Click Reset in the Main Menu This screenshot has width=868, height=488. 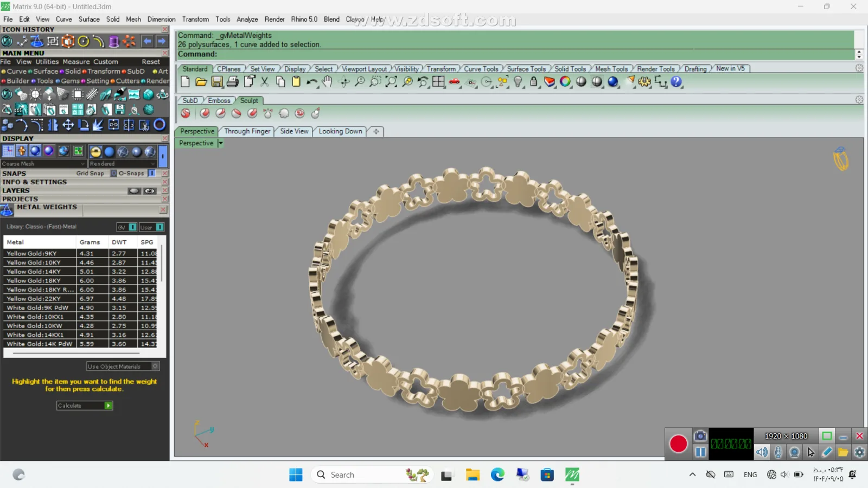151,62
